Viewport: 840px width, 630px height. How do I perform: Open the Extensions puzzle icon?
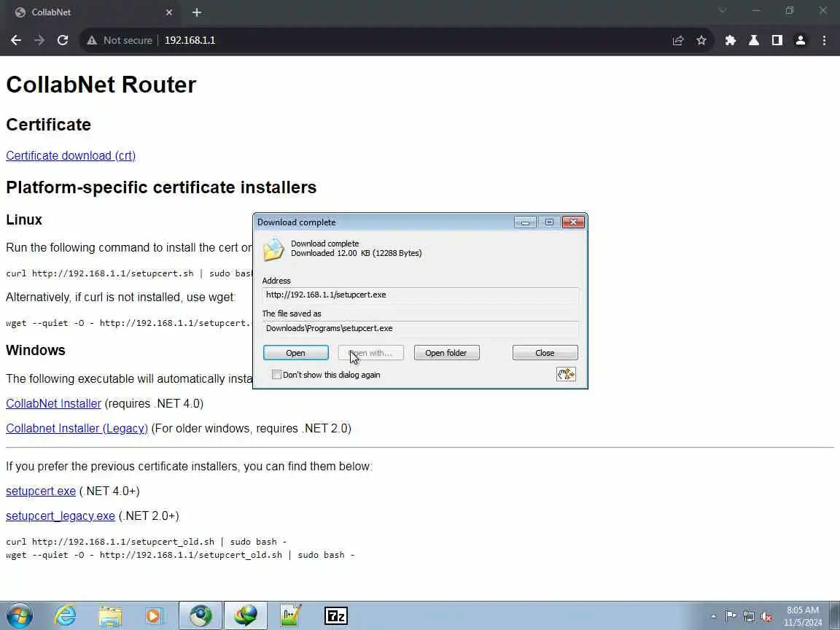pos(730,40)
